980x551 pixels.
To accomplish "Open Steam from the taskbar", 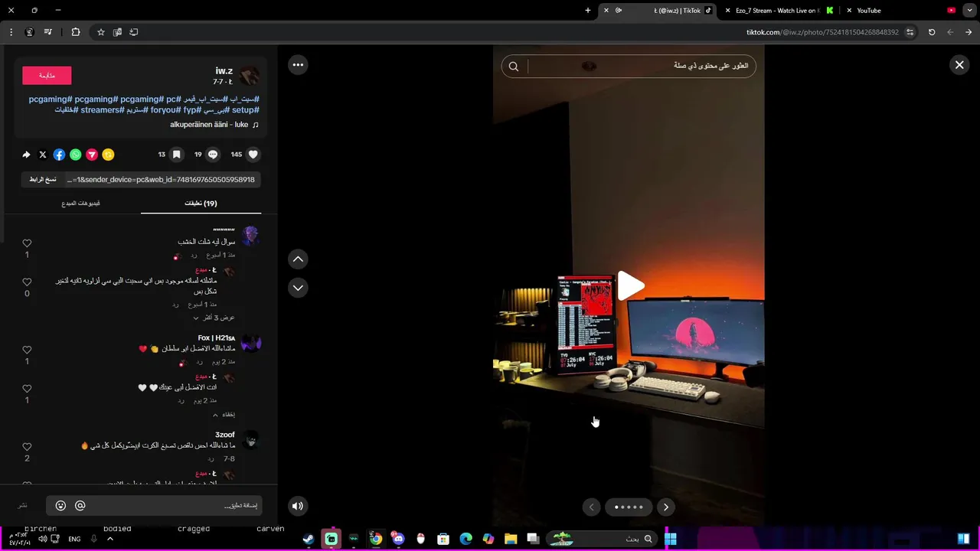I will pyautogui.click(x=309, y=539).
